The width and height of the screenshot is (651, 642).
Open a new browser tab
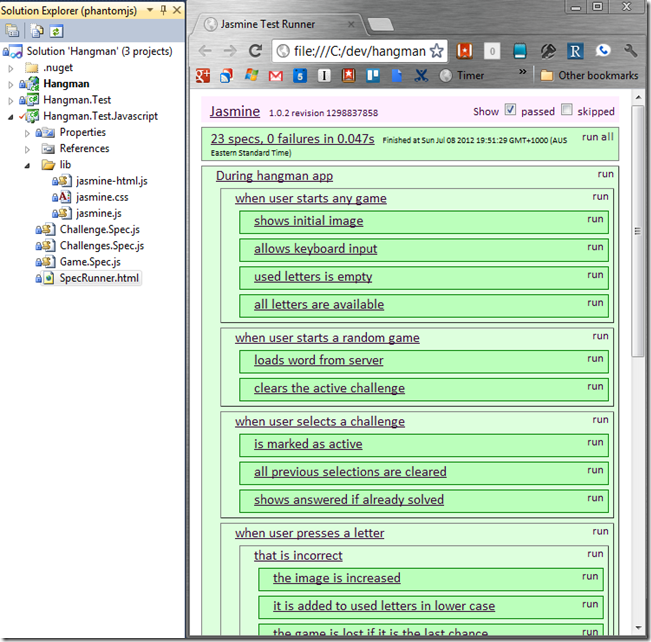pyautogui.click(x=380, y=25)
